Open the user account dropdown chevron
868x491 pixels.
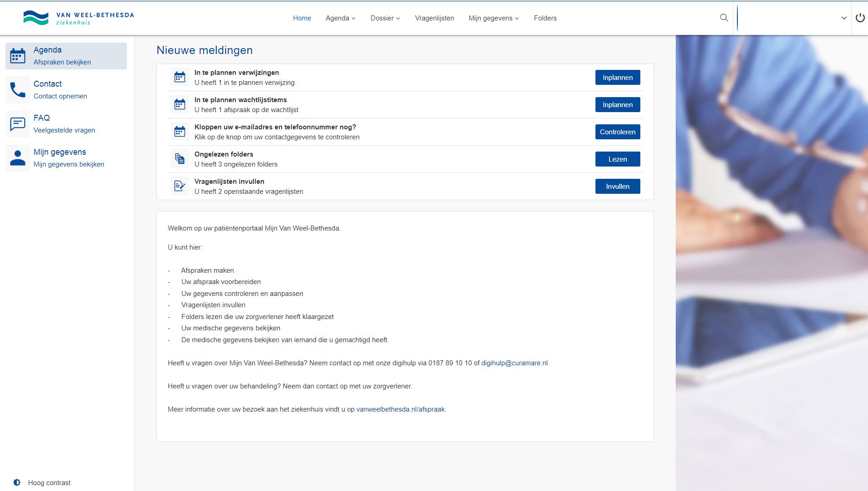point(844,18)
